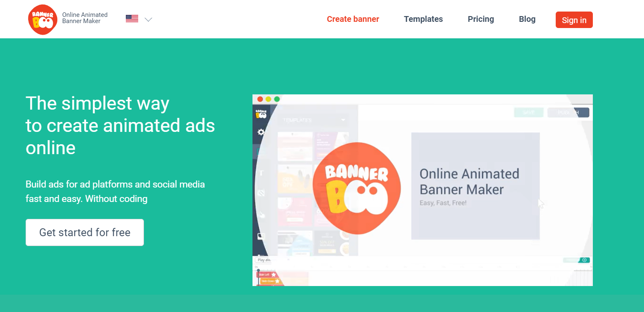Visit the Blog nav item

(x=527, y=19)
